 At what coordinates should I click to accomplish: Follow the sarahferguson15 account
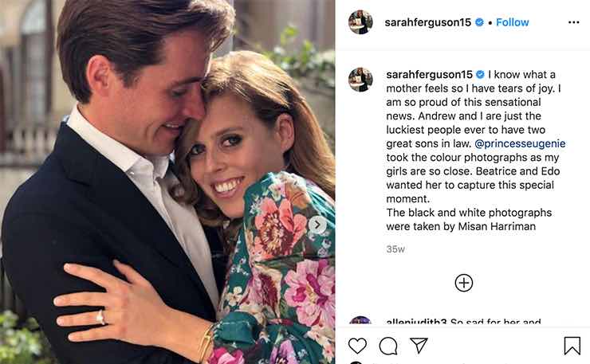tap(512, 22)
